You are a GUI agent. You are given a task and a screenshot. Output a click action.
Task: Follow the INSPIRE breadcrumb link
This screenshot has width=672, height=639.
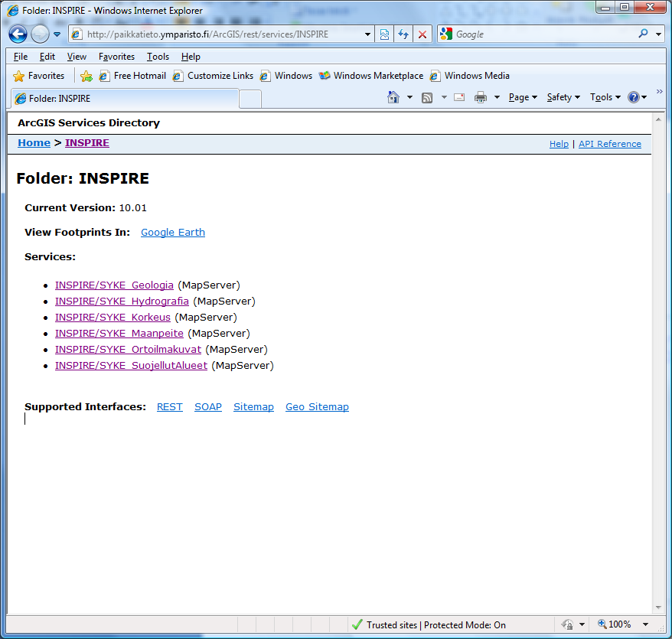(87, 142)
